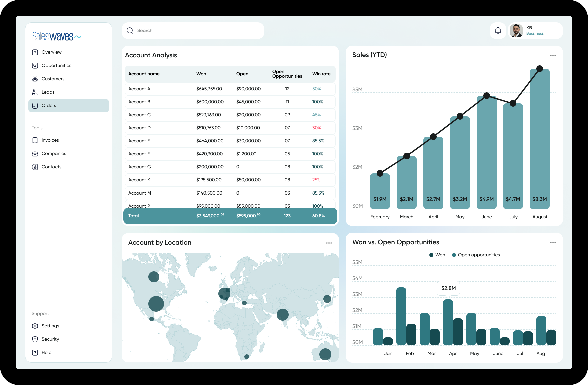This screenshot has height=385, width=588.
Task: Toggle the Won legend item
Action: [437, 255]
